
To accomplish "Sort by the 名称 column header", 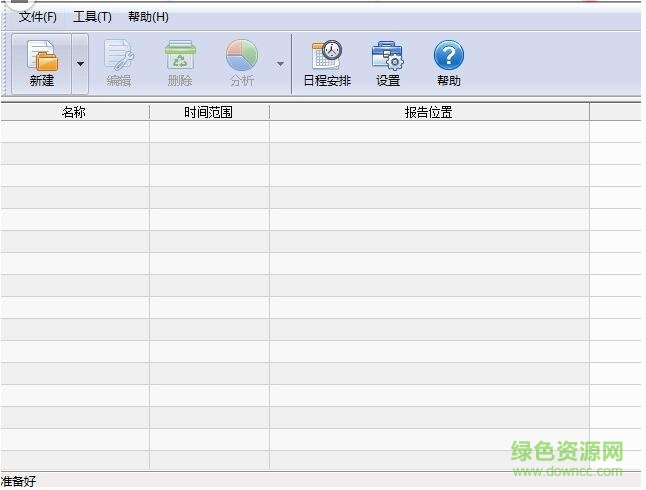I will (75, 112).
